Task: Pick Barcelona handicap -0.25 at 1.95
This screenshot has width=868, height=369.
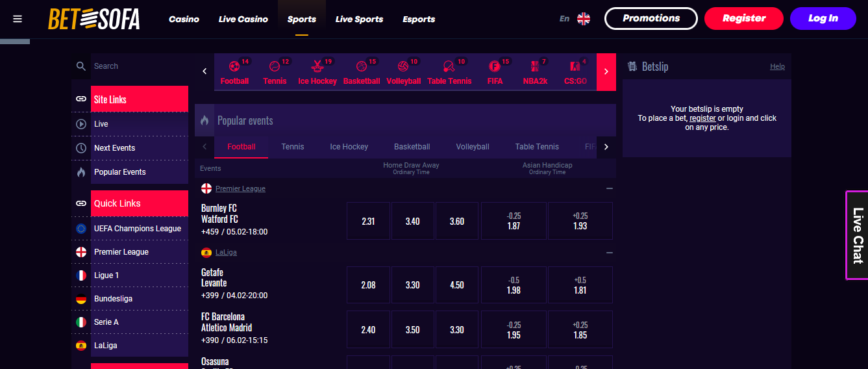Action: point(514,329)
